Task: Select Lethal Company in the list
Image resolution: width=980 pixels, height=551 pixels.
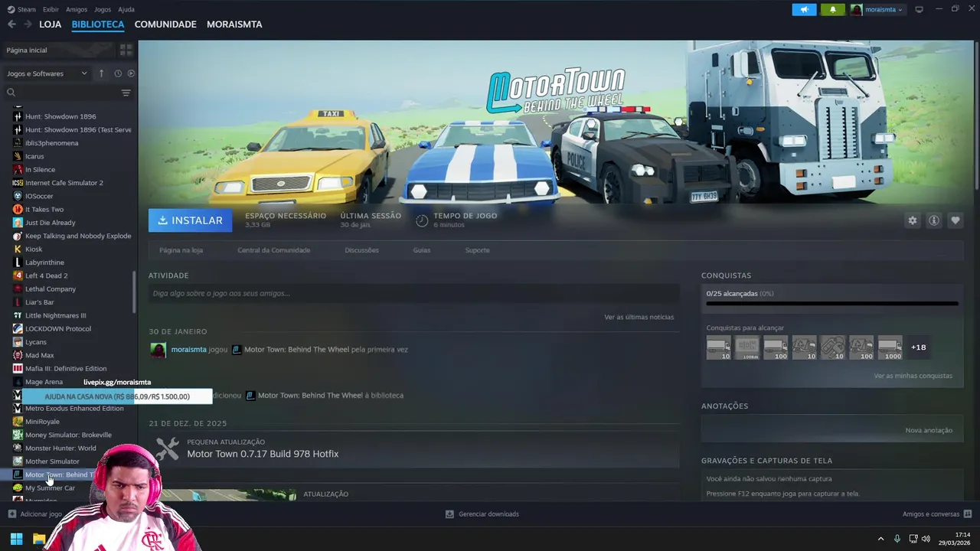Action: click(51, 289)
